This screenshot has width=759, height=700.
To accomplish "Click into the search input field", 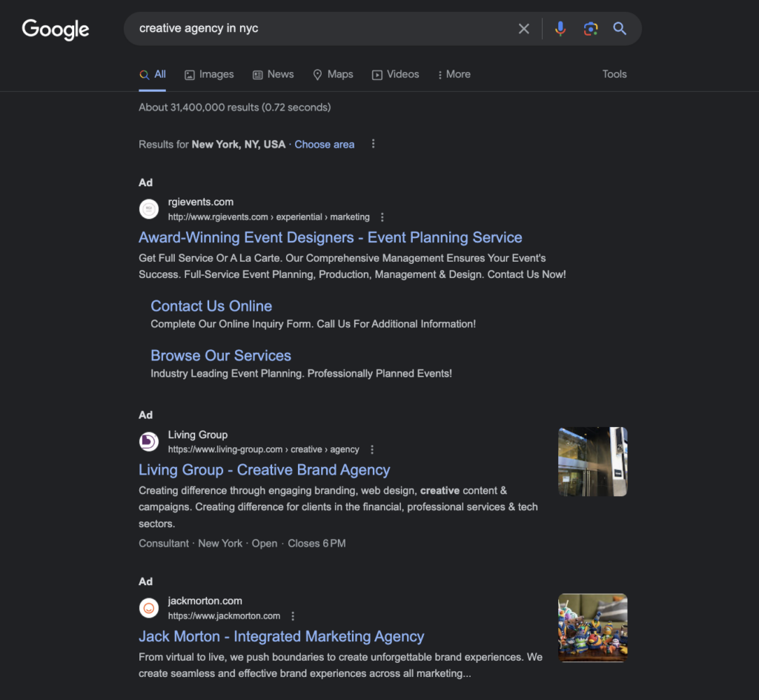I will [319, 29].
